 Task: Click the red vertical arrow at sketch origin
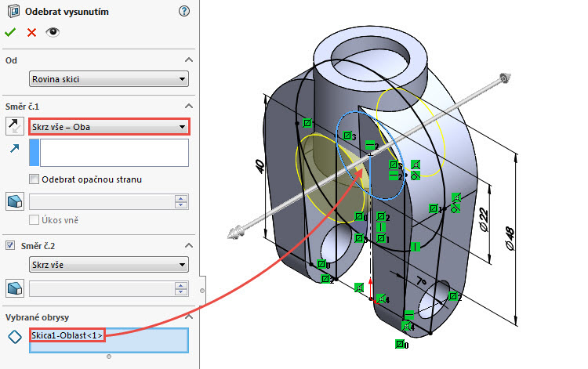pyautogui.click(x=371, y=288)
